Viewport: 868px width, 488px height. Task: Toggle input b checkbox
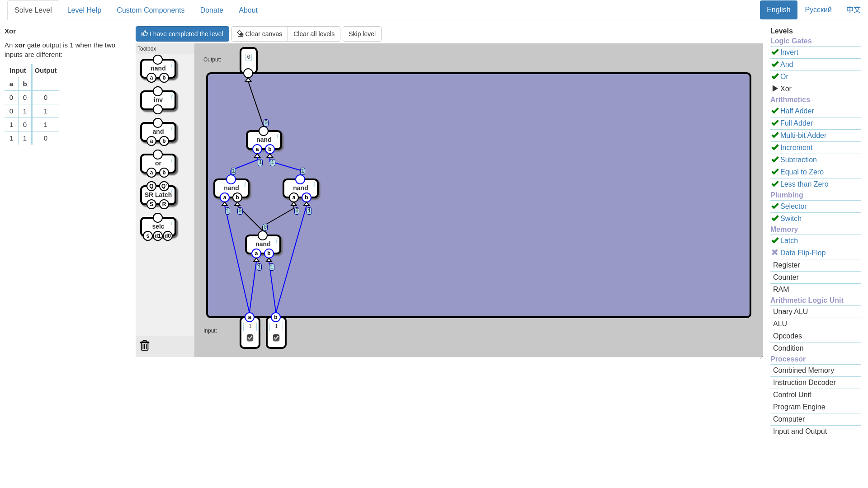tap(276, 338)
